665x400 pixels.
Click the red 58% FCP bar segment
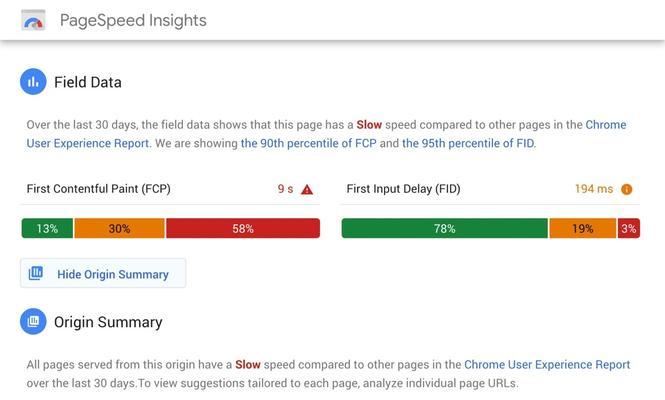coord(243,228)
